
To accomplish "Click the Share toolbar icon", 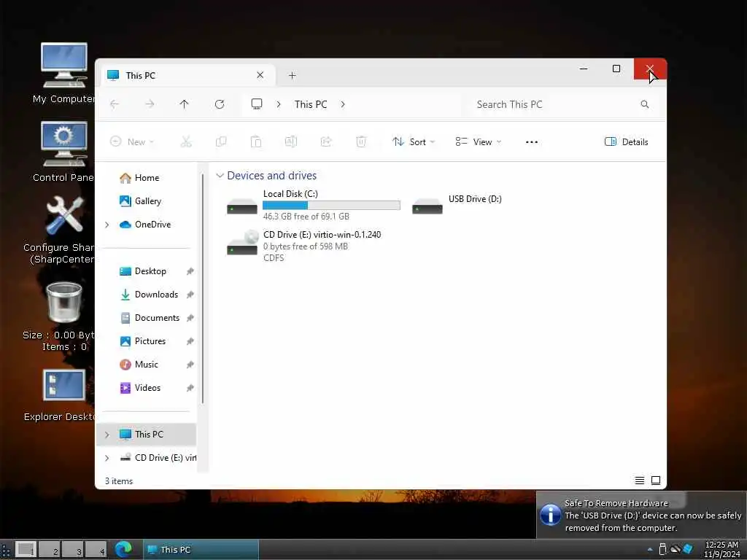I will (x=326, y=142).
